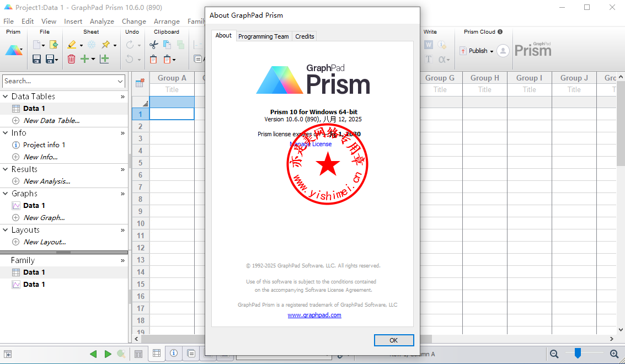The image size is (625, 364).
Task: Click the zoom slider handle
Action: [578, 353]
